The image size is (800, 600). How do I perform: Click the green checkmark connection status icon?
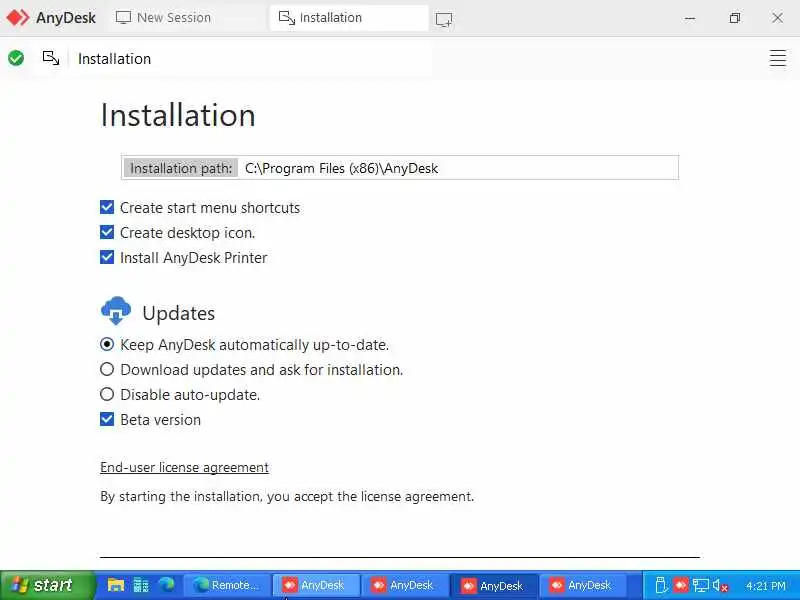(16, 58)
